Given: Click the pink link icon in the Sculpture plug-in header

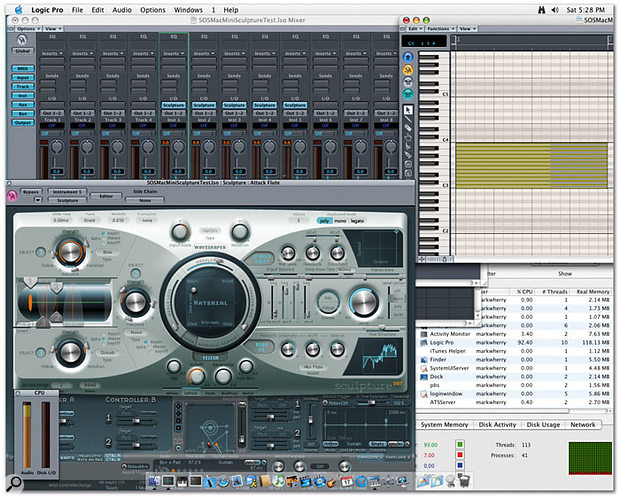Looking at the screenshot, I should 13,195.
